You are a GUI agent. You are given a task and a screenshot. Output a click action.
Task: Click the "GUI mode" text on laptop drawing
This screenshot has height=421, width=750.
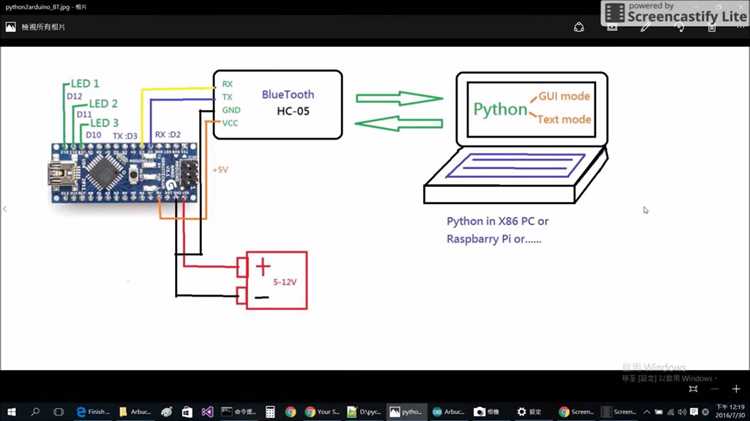[564, 96]
